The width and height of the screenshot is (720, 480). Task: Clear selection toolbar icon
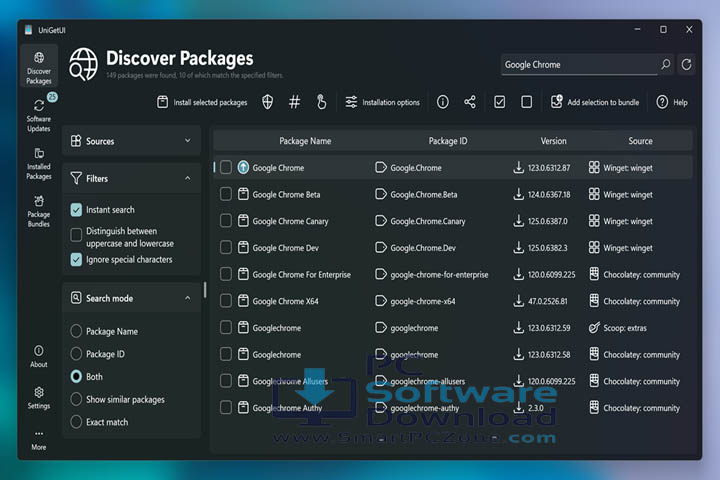(x=527, y=102)
